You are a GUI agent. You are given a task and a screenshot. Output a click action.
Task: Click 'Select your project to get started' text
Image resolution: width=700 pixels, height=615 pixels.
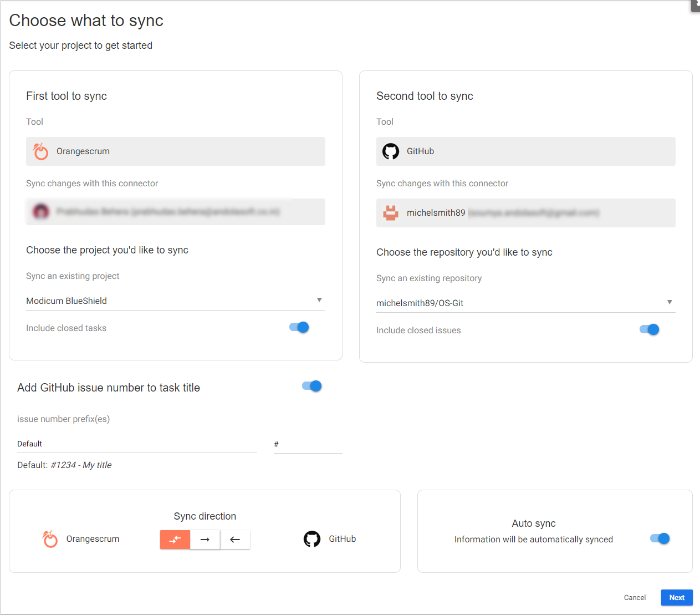click(81, 45)
